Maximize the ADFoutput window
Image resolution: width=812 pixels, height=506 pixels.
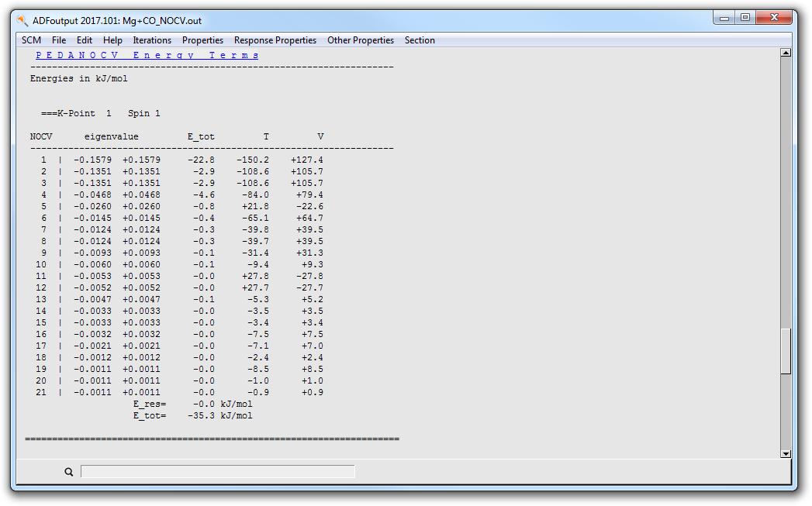[x=745, y=18]
